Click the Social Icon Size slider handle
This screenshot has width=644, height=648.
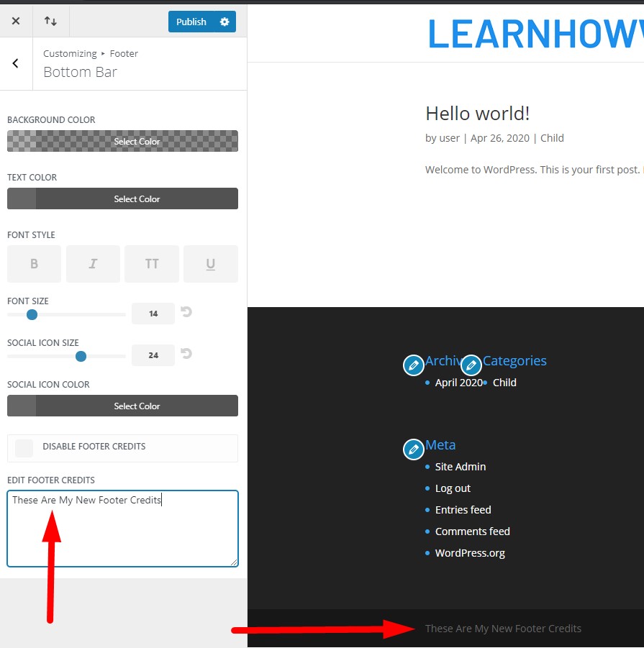[81, 356]
